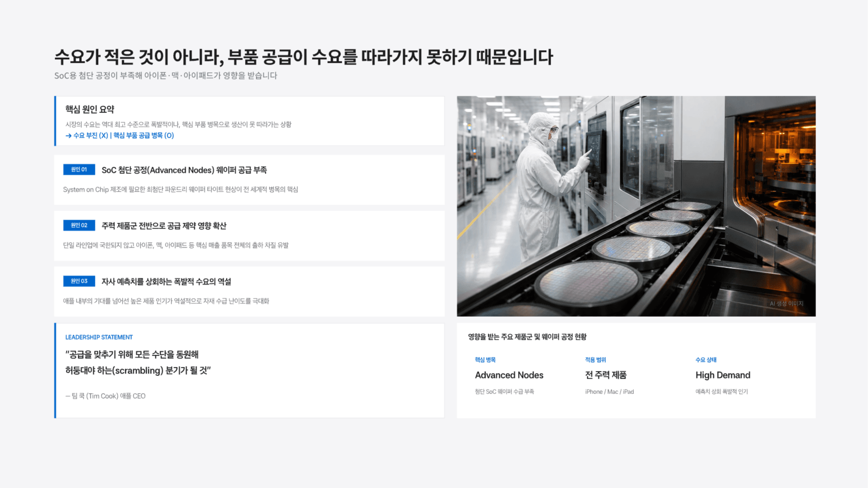
Task: Click the caption '첨단 SoC 웨이퍼 수급 부족'
Action: [504, 392]
